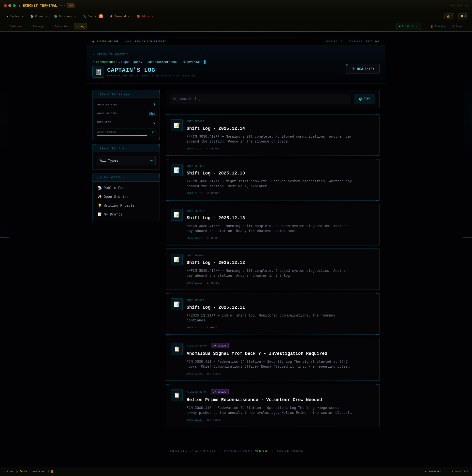Expand the All Types filter dropdown
This screenshot has height=476, width=472.
126,161
